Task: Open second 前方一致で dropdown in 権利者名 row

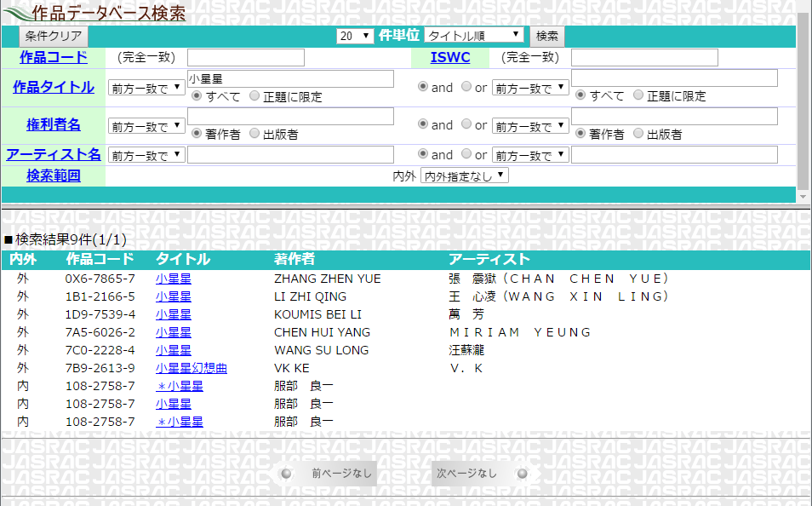Action: click(530, 126)
